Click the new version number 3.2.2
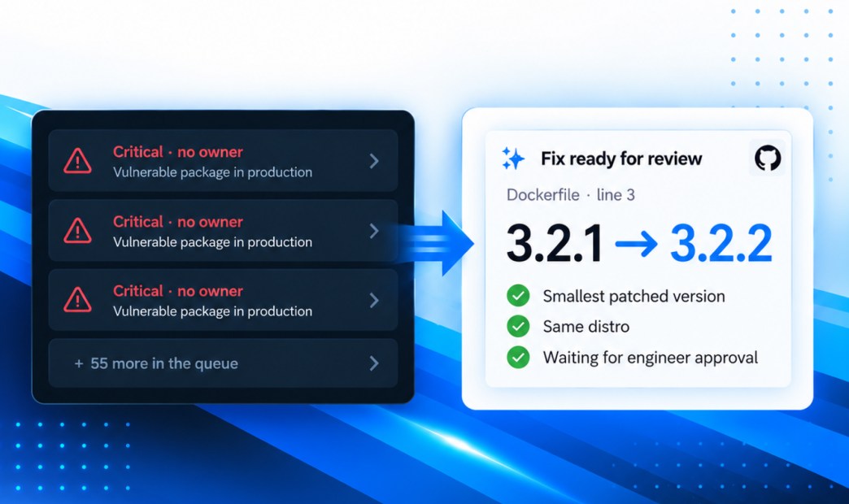 [x=721, y=244]
